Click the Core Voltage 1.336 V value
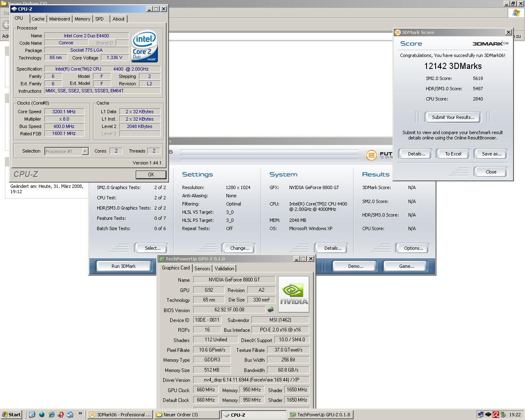Image resolution: width=525 pixels, height=420 pixels. click(x=114, y=57)
